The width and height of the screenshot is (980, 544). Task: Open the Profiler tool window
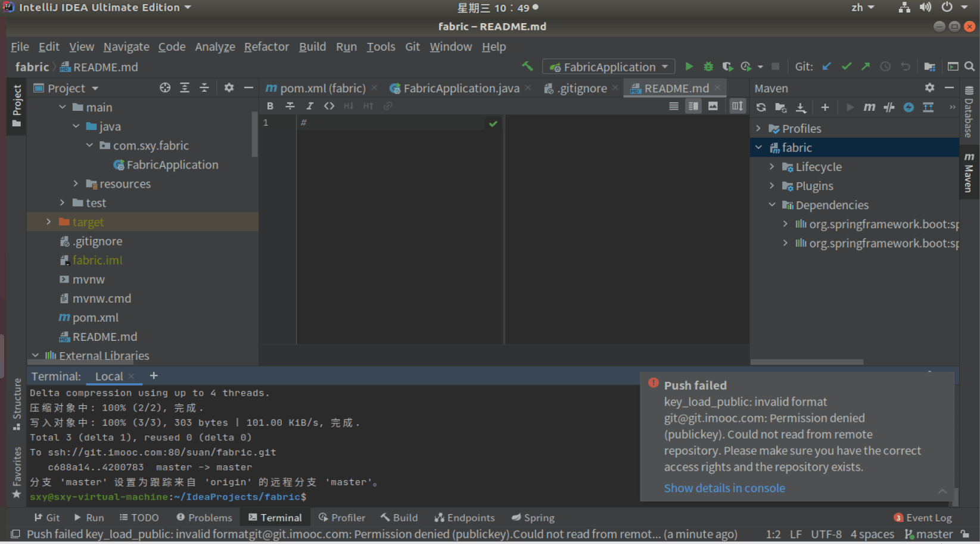[x=342, y=518]
